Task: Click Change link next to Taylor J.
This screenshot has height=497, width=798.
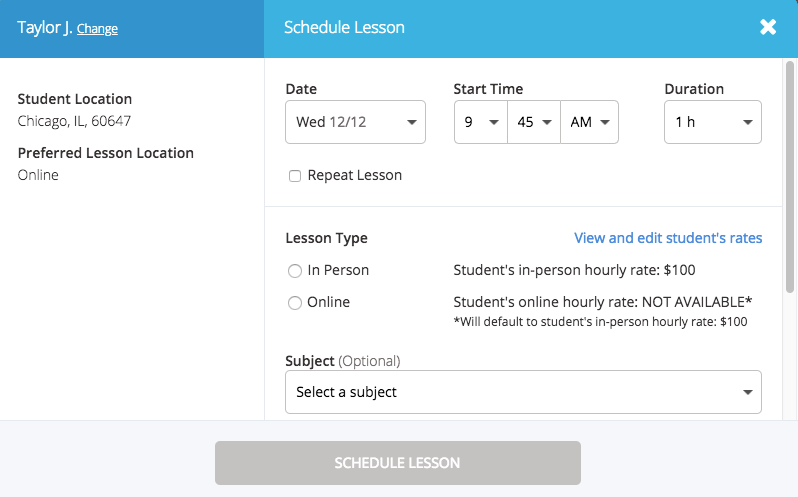Action: tap(97, 29)
